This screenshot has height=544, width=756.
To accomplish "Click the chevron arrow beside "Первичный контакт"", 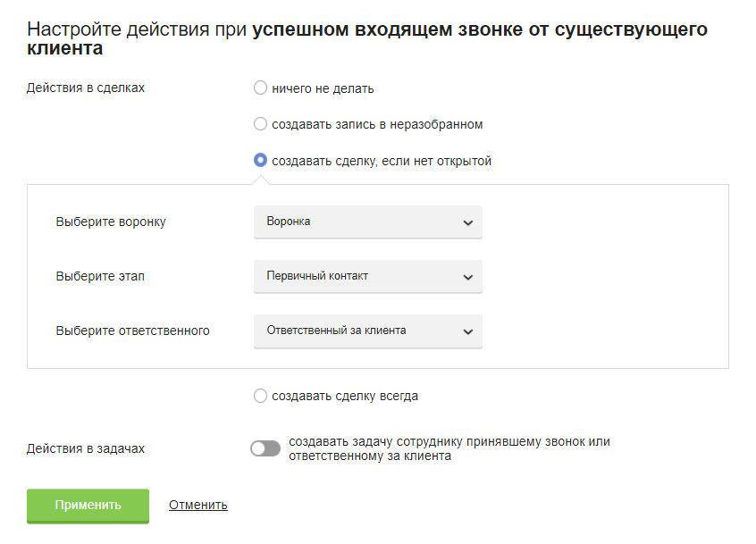I will pyautogui.click(x=468, y=278).
